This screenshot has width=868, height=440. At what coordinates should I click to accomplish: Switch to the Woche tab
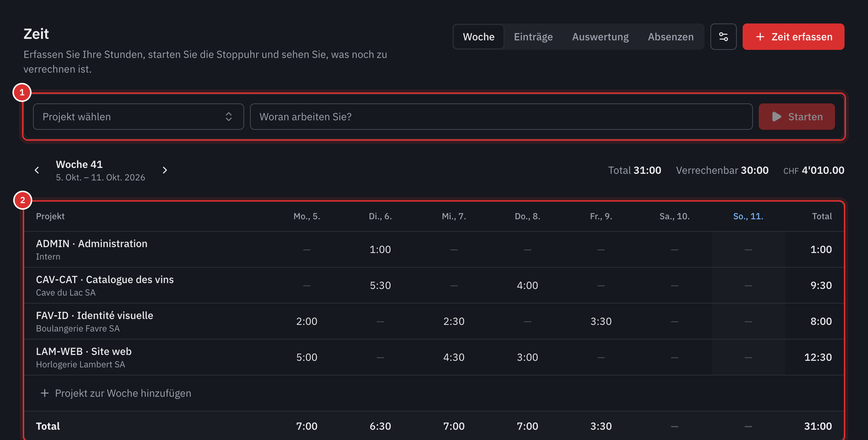tap(478, 37)
